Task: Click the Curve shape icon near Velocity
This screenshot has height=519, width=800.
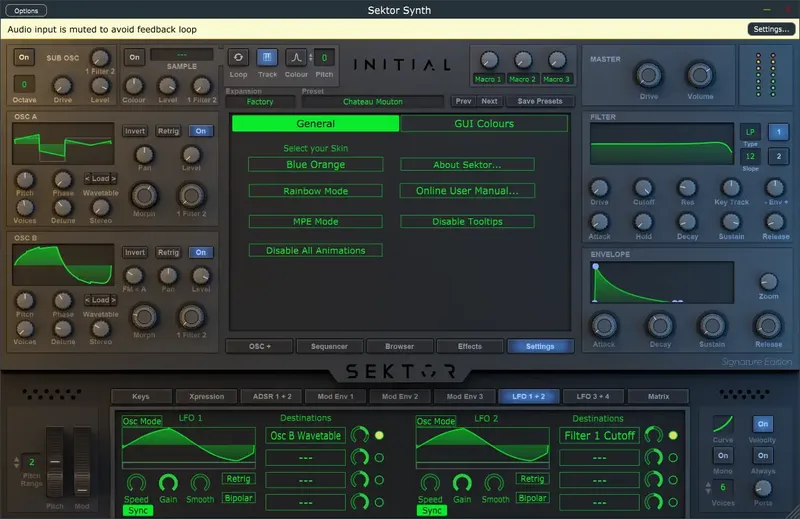Action: point(722,424)
